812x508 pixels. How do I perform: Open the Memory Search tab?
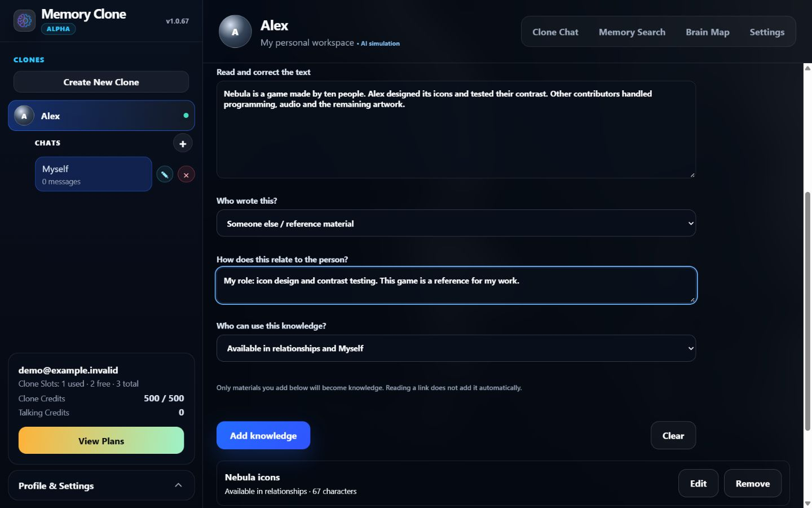coord(632,32)
